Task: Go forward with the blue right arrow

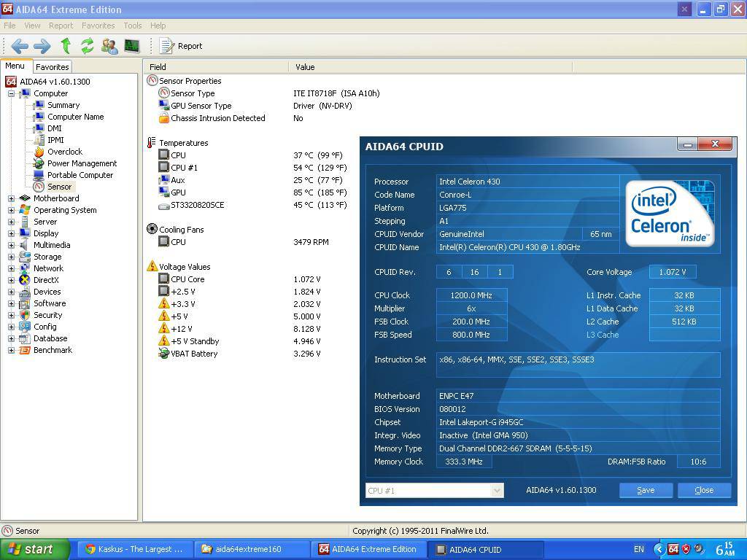Action: point(42,46)
